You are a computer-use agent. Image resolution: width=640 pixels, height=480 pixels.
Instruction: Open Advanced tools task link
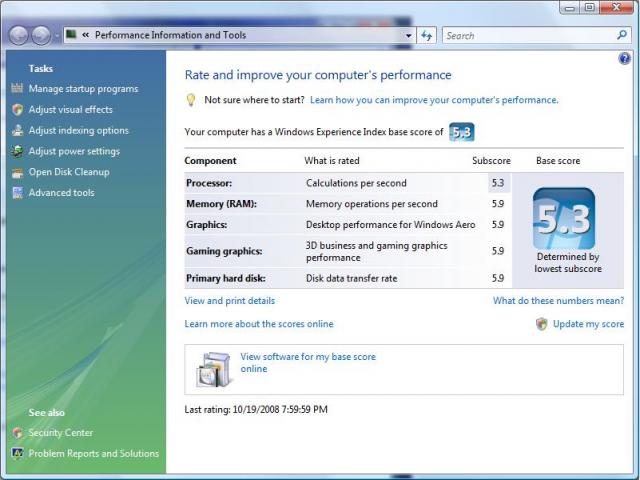61,193
